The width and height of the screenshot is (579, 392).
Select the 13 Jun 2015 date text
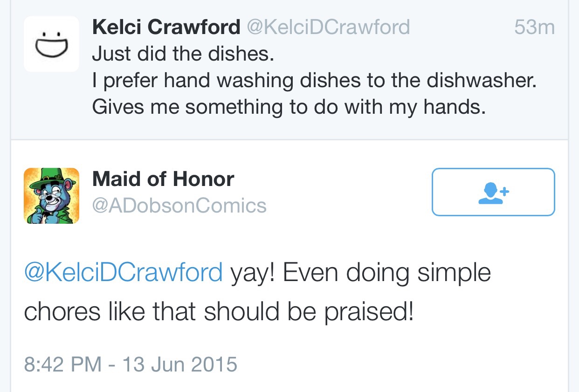[180, 364]
